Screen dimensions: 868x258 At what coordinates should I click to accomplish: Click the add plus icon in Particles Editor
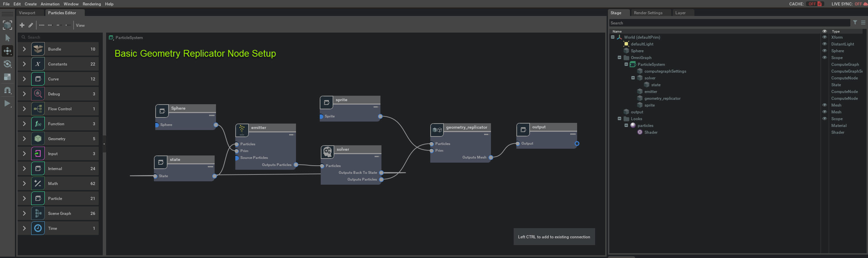pos(22,25)
